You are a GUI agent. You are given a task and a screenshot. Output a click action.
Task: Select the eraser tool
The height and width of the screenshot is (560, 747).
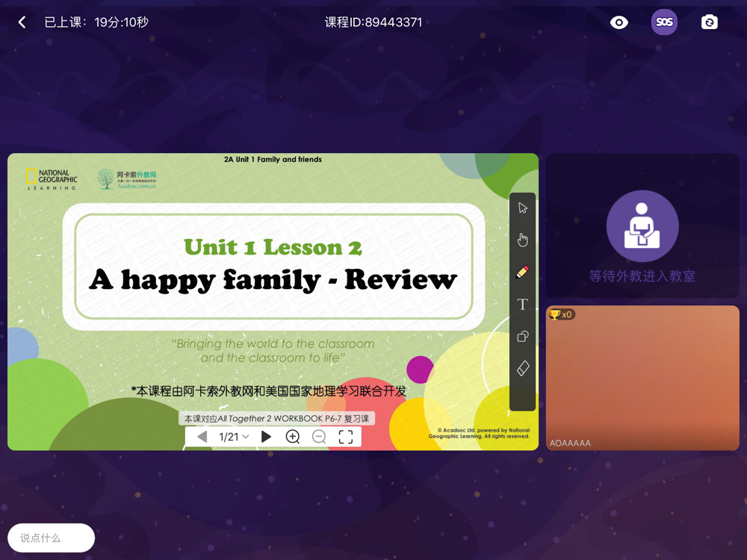coord(523,368)
